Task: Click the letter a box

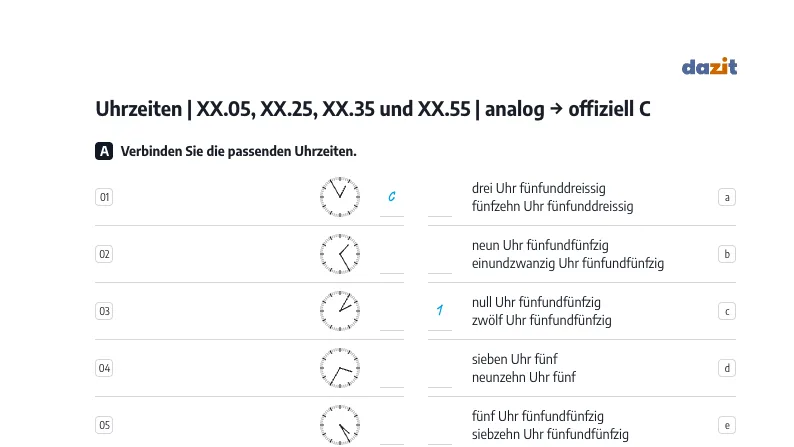Action: pos(727,197)
